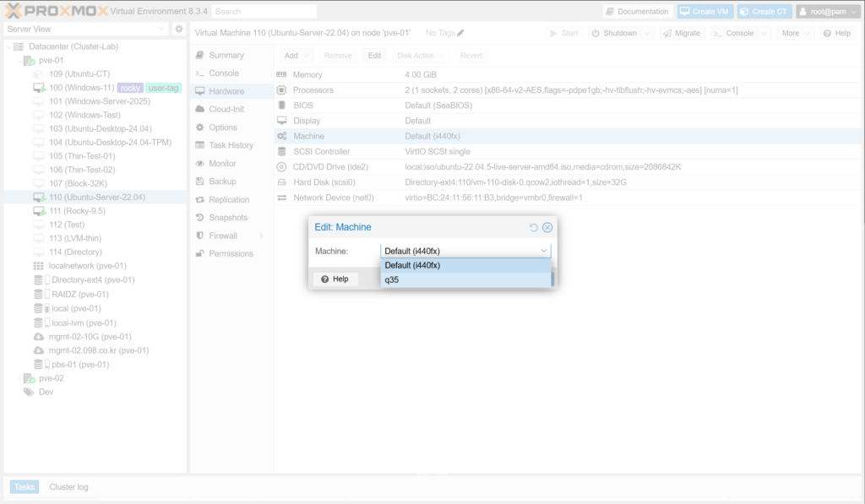Click the RAIDZ storage icon in the tree
Screen dimensions: 865x504
38,295
